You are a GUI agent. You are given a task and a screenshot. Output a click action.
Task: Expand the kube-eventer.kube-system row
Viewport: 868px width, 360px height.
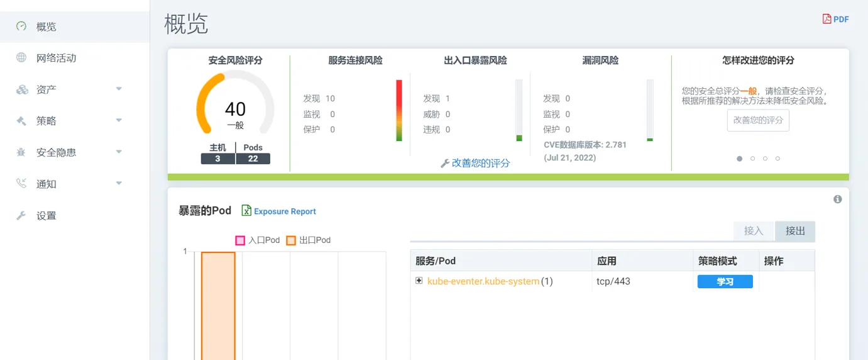[419, 281]
